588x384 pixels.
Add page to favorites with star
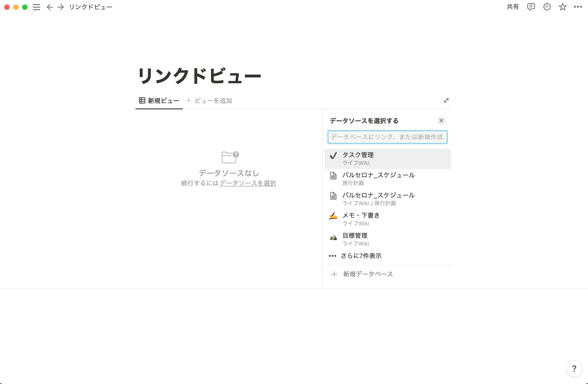(562, 7)
